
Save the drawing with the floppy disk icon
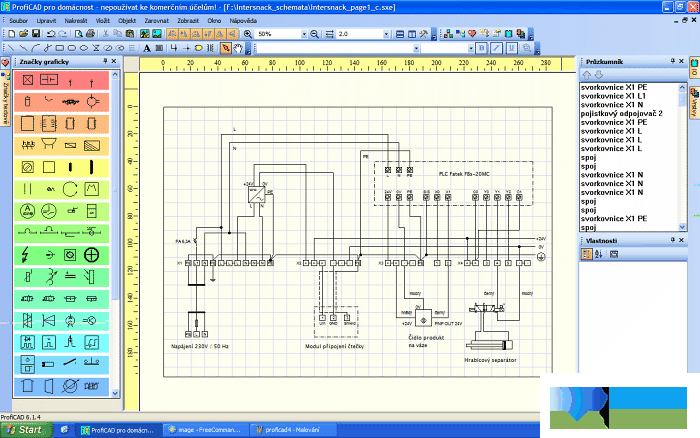[x=36, y=34]
